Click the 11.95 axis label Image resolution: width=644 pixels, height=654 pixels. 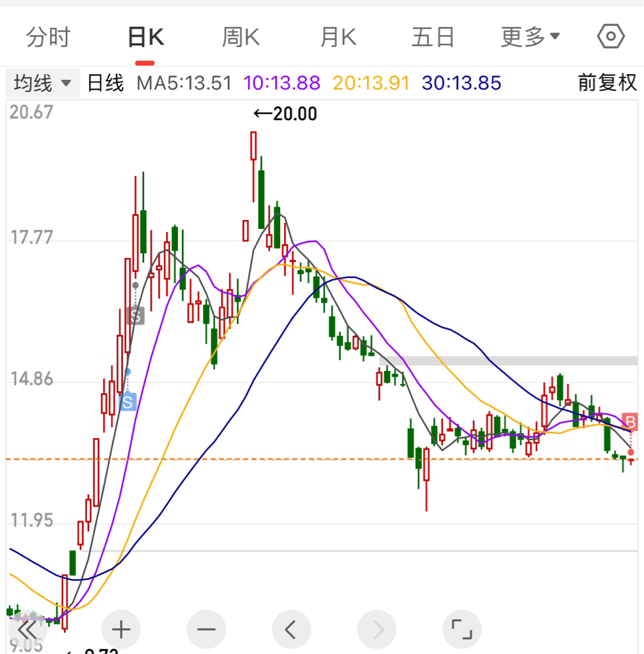31,521
